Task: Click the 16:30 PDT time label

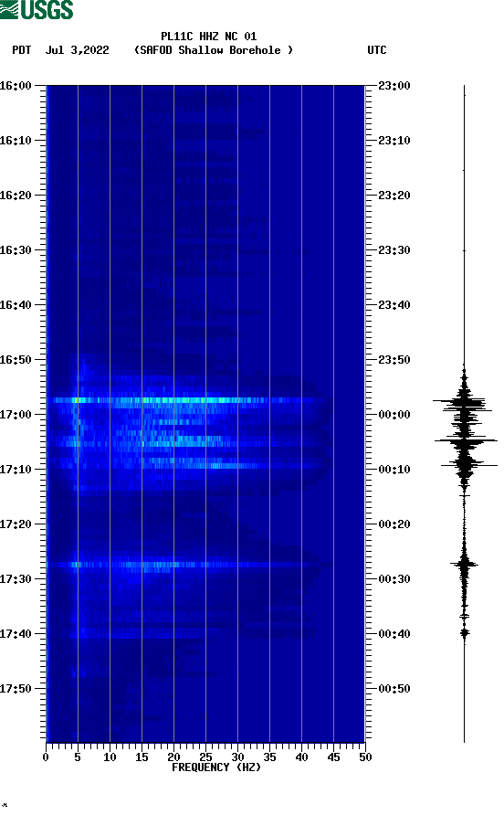Action: (x=16, y=250)
